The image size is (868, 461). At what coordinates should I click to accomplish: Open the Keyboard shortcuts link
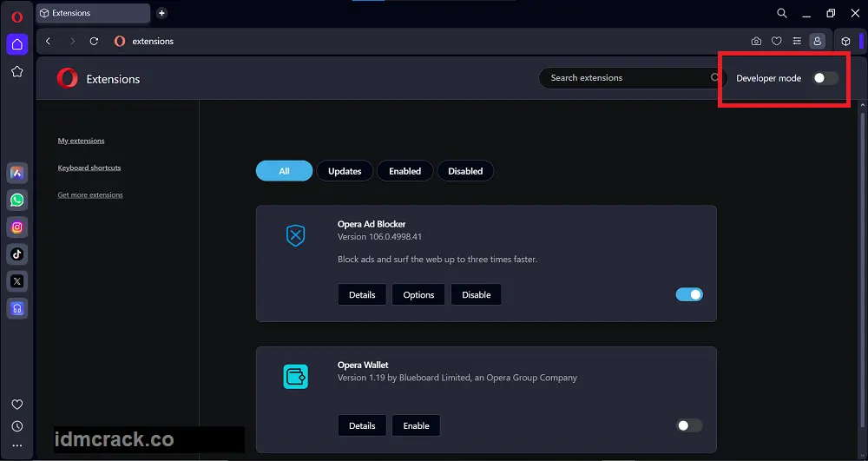pos(89,168)
